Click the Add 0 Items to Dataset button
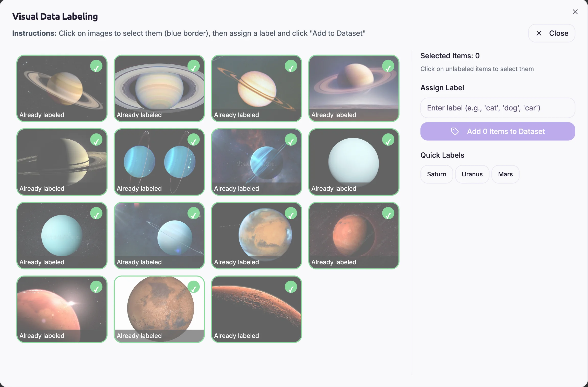The width and height of the screenshot is (588, 387). click(498, 131)
